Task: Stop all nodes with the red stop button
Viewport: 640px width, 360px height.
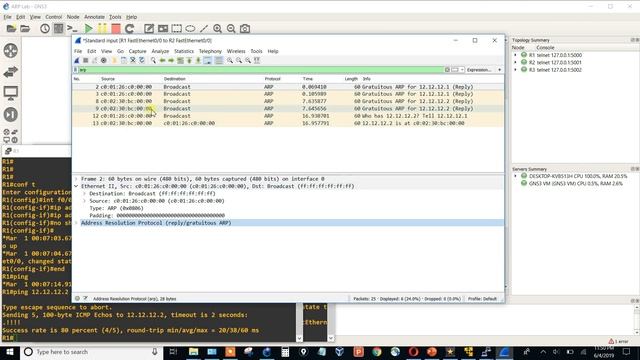Action: (x=116, y=29)
